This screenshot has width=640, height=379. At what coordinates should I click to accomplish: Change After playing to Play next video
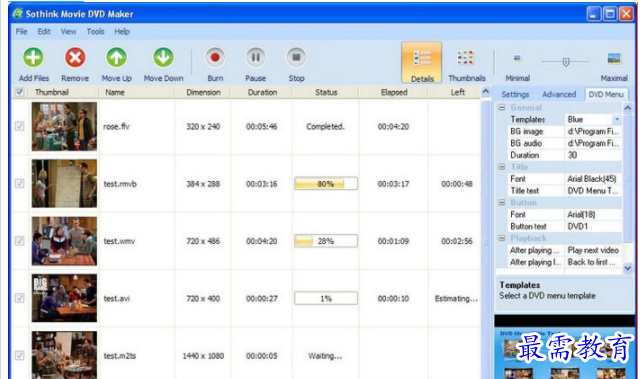point(593,250)
